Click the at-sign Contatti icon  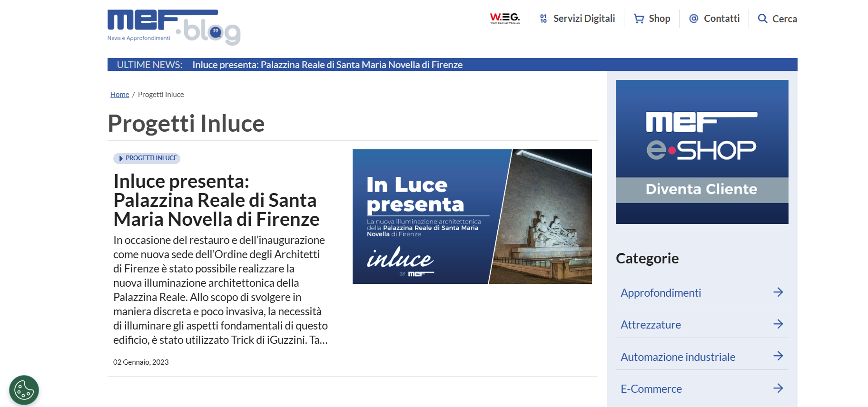694,19
